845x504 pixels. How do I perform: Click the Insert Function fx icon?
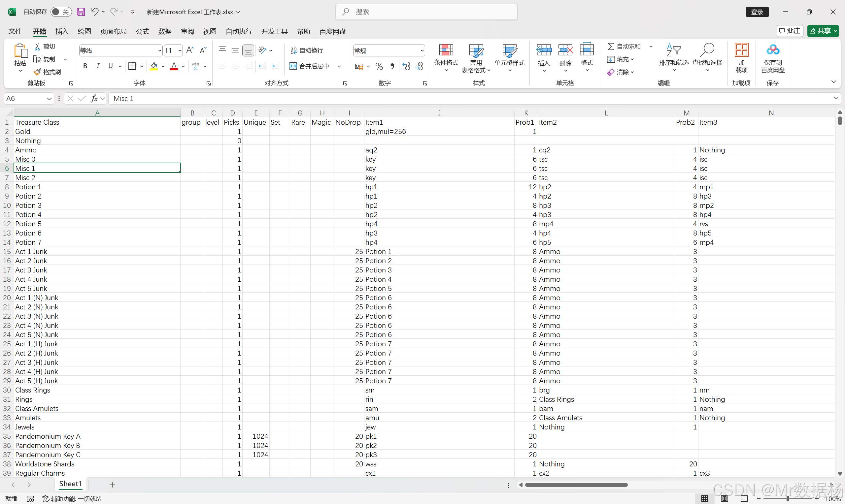[94, 99]
